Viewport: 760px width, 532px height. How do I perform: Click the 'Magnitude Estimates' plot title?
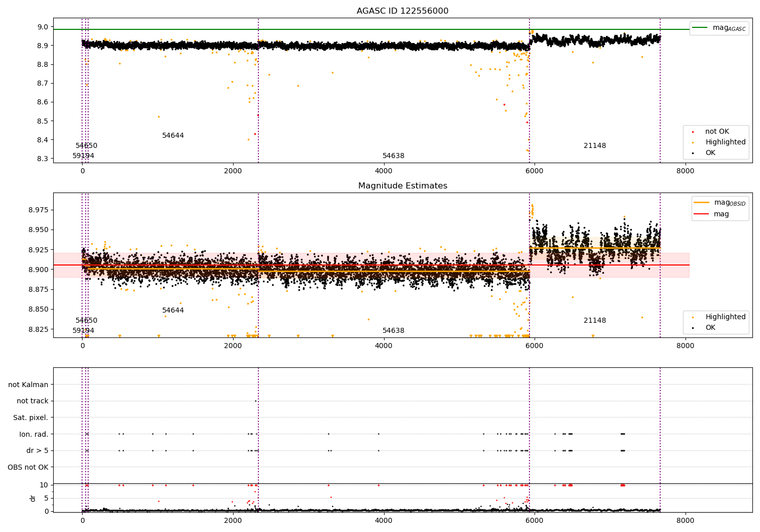tap(402, 186)
